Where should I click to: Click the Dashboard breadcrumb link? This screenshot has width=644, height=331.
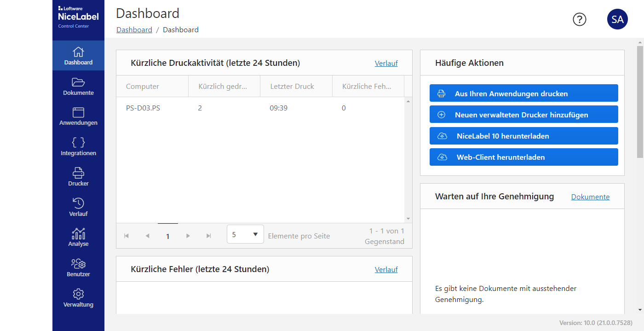(x=134, y=29)
